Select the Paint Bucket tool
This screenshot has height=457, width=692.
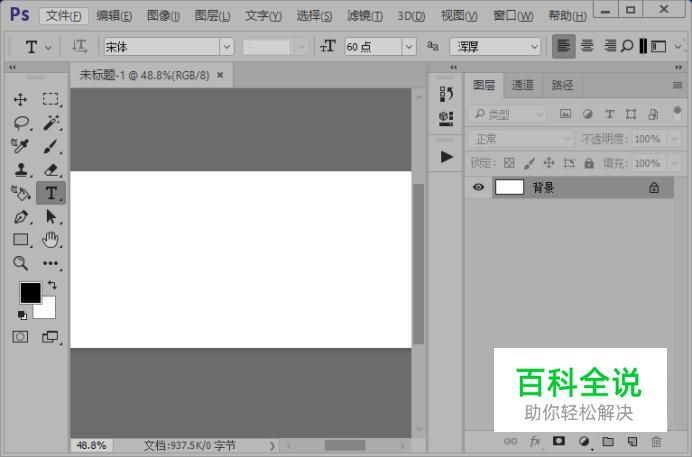(x=20, y=193)
